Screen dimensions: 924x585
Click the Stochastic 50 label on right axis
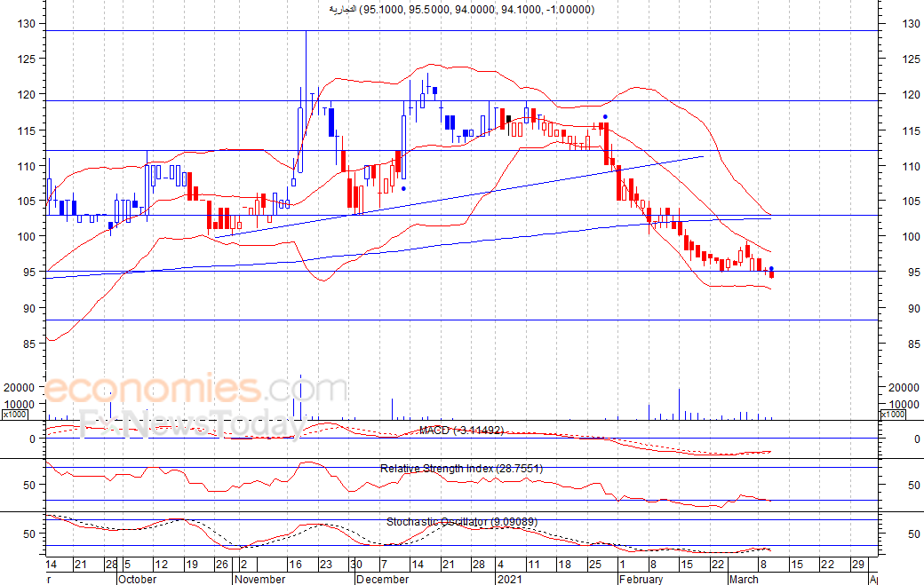tap(914, 534)
